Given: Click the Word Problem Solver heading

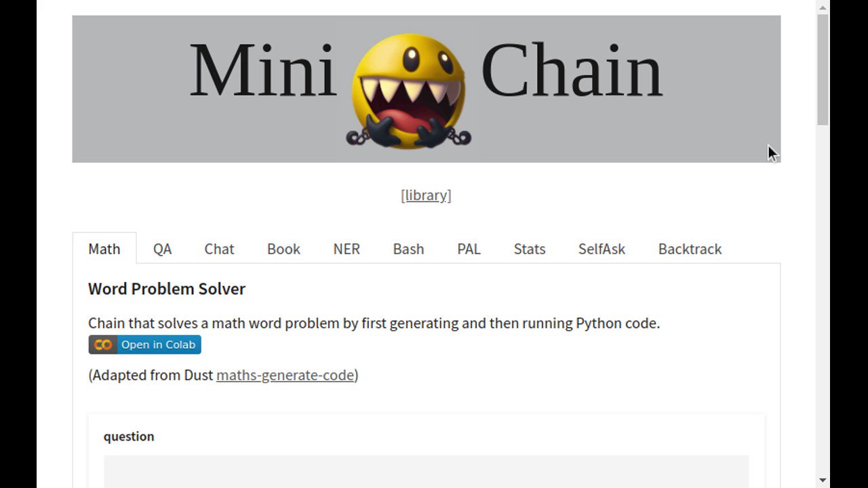Looking at the screenshot, I should point(167,289).
